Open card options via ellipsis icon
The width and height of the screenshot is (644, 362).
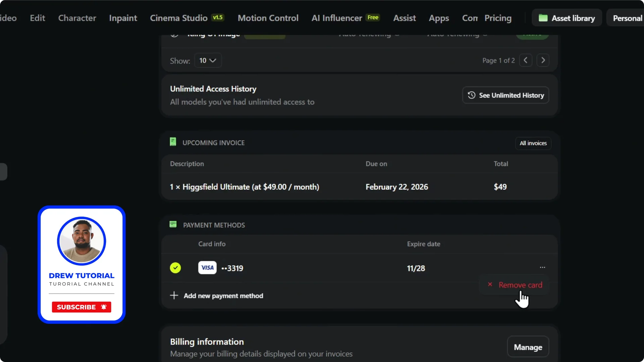[x=542, y=267]
